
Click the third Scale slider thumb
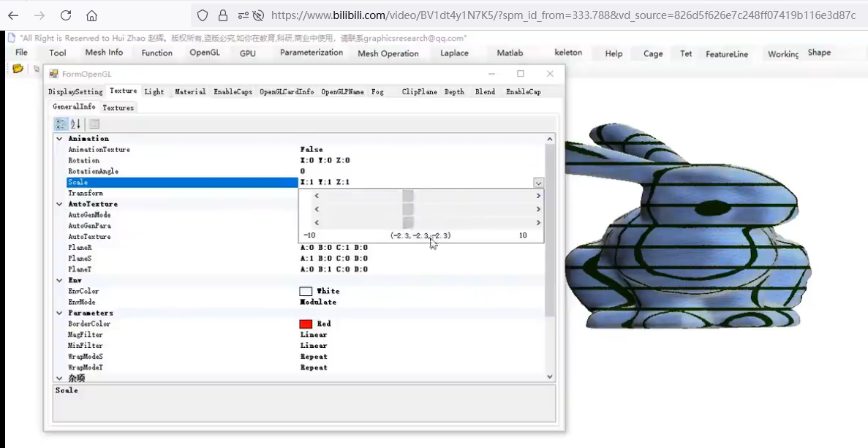pyautogui.click(x=408, y=222)
